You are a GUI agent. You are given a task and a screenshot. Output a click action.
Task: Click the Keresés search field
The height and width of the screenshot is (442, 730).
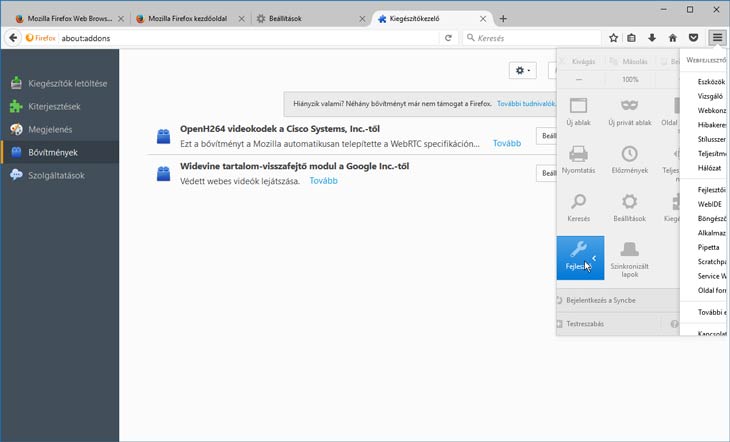(x=531, y=38)
